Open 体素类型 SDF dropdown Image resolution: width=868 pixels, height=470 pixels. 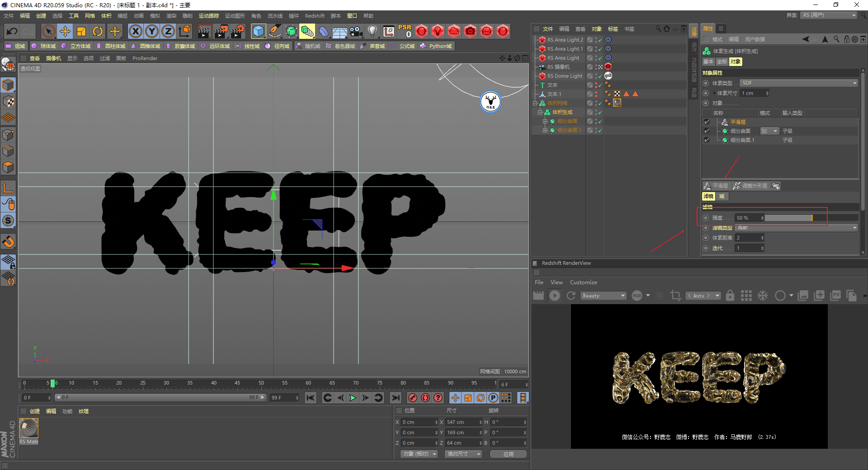pos(799,83)
